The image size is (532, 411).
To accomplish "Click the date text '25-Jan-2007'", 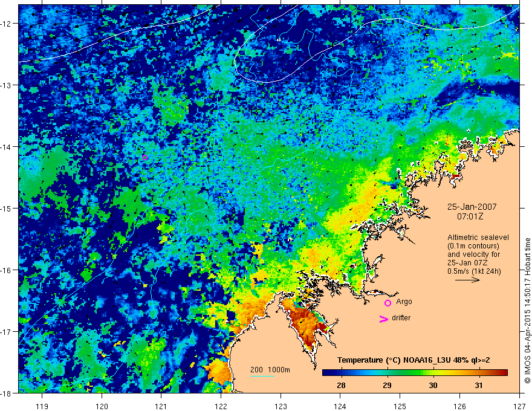I will coord(472,207).
